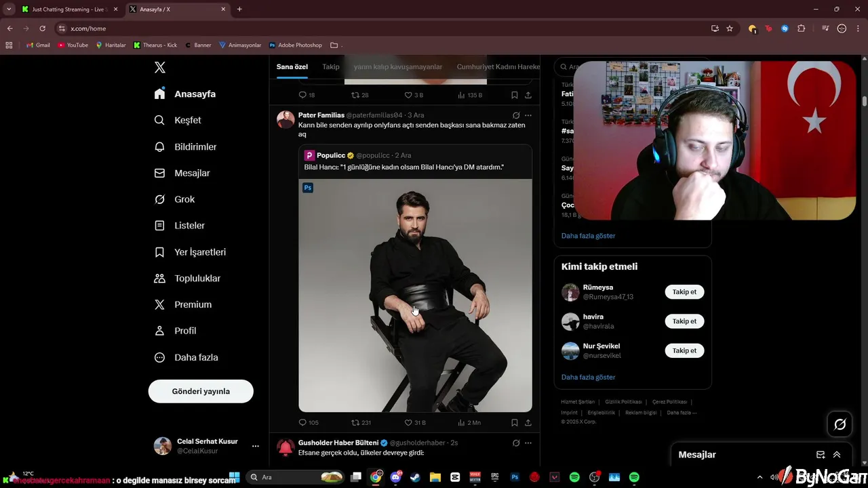View analytics of post showing 2 Mn

click(x=469, y=422)
